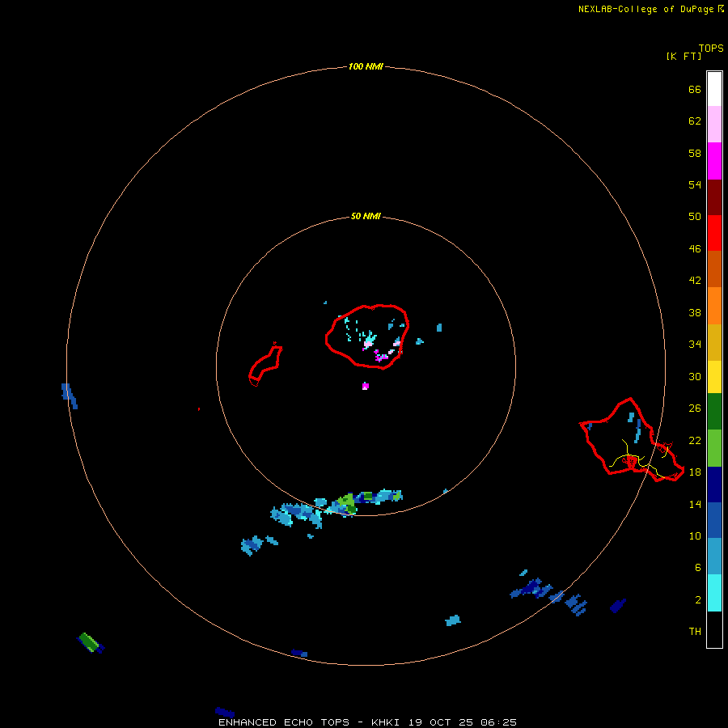
Task: Click the white swatch atop the legend
Action: 714,89
